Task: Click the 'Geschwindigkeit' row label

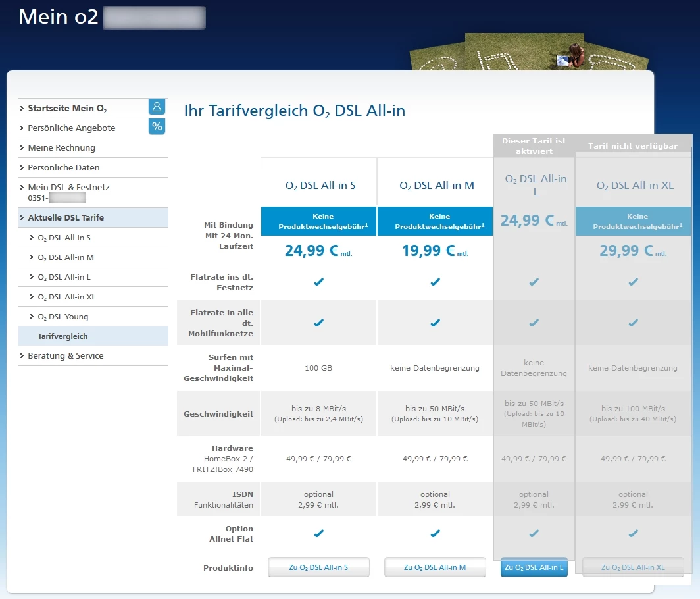Action: pyautogui.click(x=218, y=414)
